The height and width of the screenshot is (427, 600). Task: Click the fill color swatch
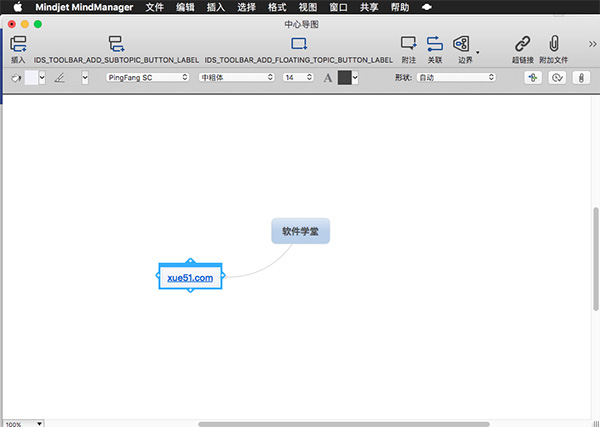tap(31, 78)
